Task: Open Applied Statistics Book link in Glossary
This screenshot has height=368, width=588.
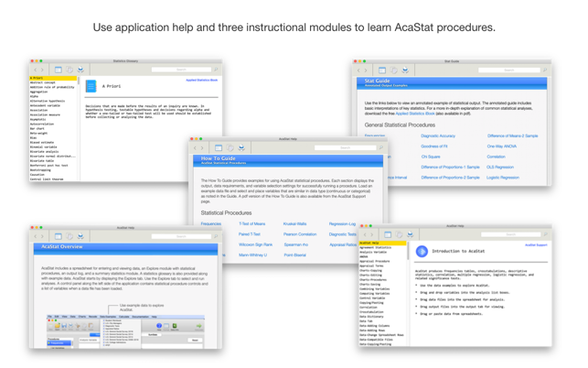Action: click(202, 80)
